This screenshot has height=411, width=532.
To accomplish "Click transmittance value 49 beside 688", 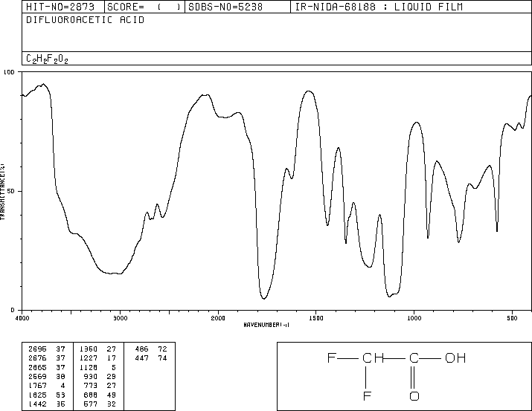I will 112,395.
